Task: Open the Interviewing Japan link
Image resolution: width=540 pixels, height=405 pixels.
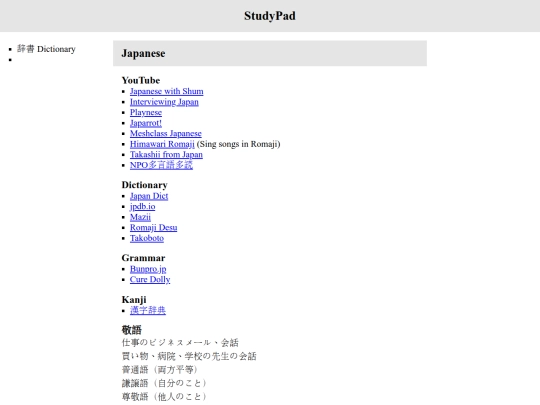Action: tap(164, 102)
